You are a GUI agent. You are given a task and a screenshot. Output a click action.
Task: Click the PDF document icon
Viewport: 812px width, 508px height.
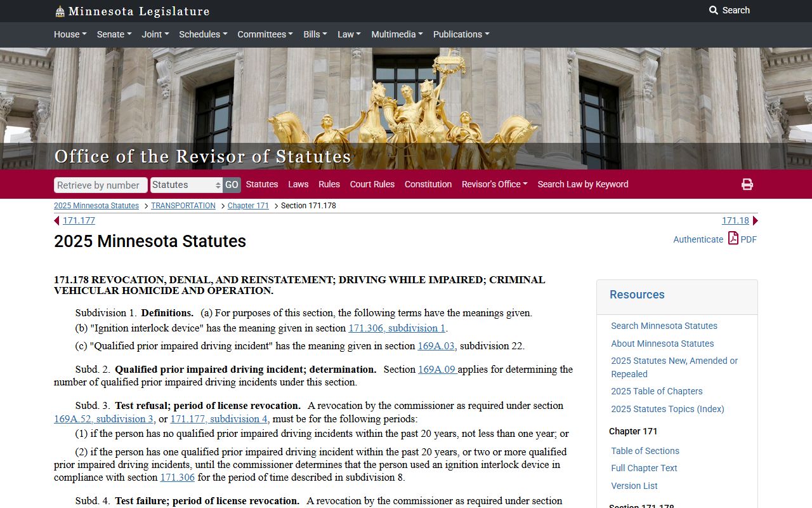[733, 238]
